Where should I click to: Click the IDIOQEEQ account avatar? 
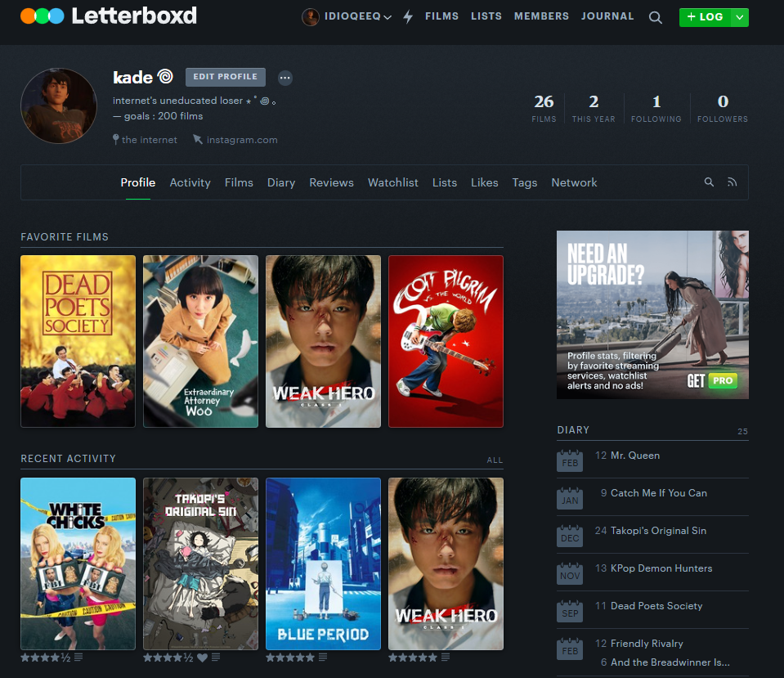(310, 17)
